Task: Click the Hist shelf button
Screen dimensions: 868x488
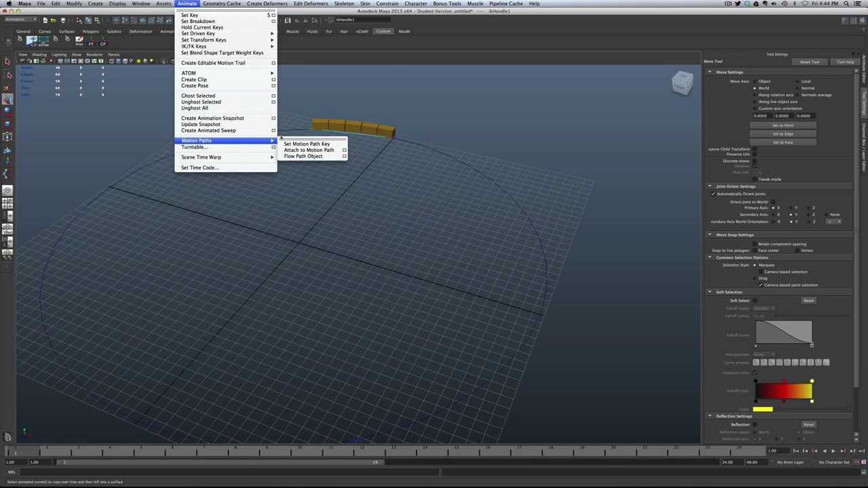Action: [x=79, y=42]
